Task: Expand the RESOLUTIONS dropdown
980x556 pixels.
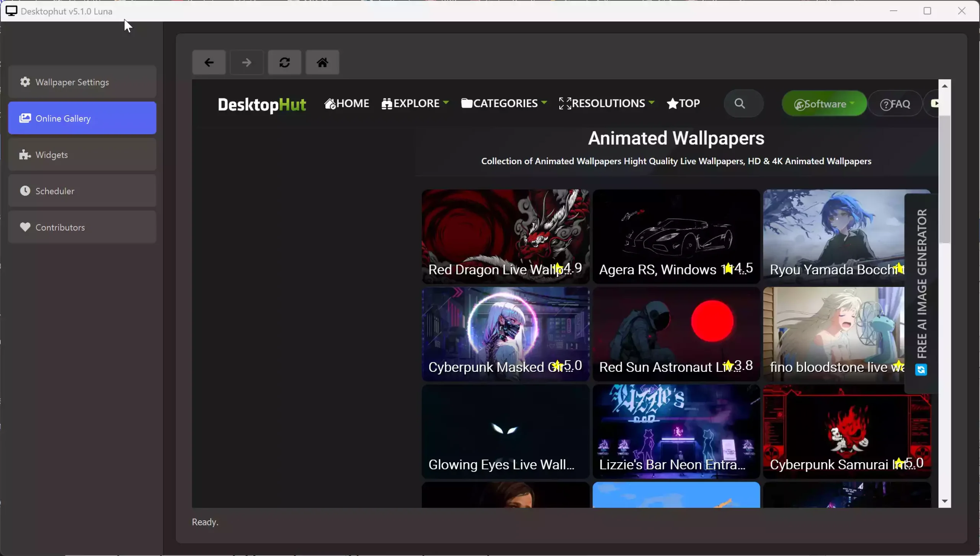Action: pyautogui.click(x=607, y=103)
